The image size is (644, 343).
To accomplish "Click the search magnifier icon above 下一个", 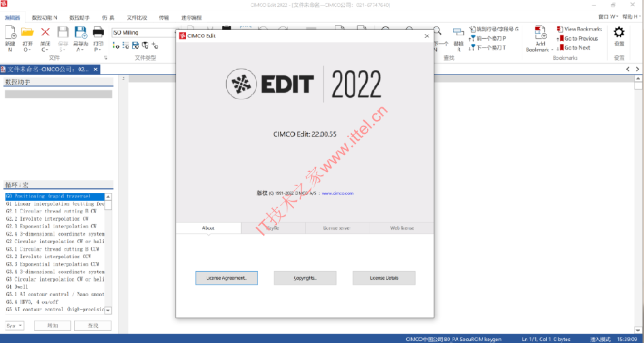I will tap(437, 31).
